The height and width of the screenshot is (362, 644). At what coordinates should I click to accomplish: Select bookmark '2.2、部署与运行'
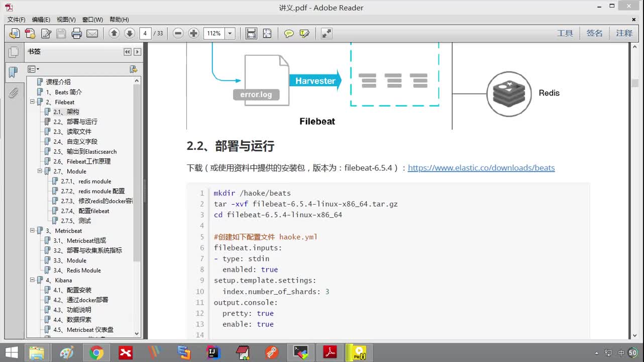[75, 122]
